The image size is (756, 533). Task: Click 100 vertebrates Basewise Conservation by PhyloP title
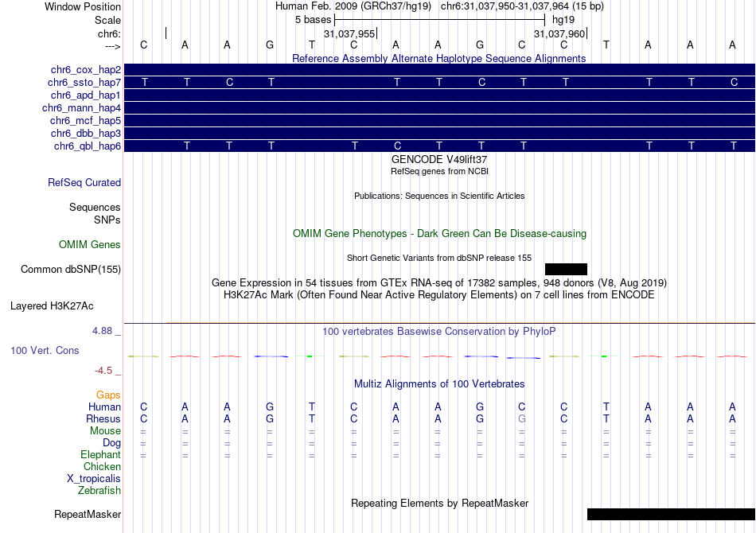click(x=439, y=331)
